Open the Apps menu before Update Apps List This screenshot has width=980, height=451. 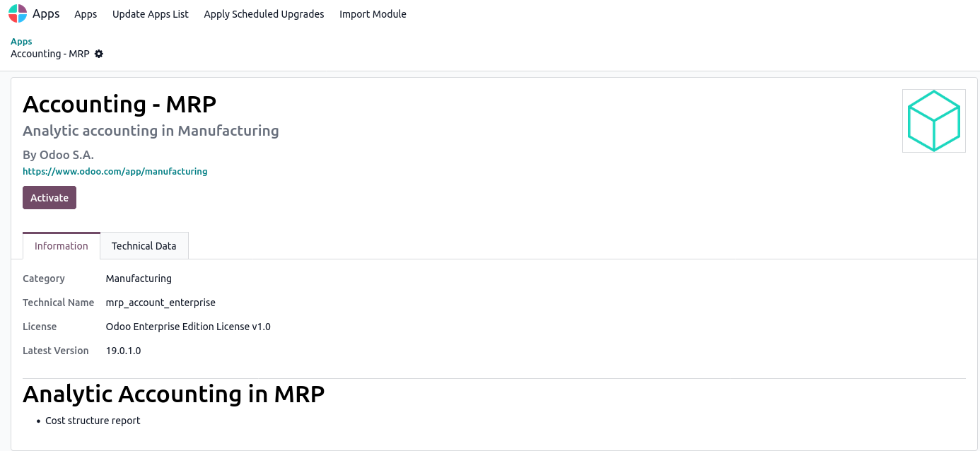(86, 14)
